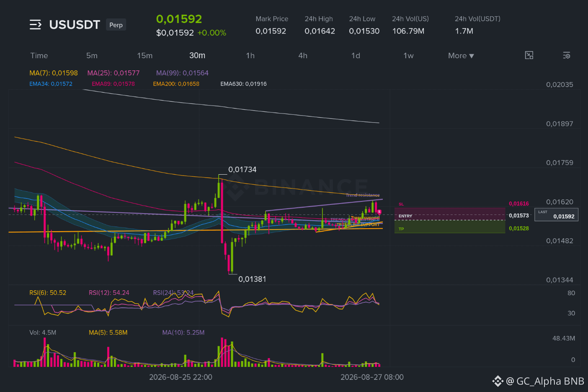Click the RSI(6) indicator label
Image resolution: width=588 pixels, height=392 pixels.
pyautogui.click(x=48, y=293)
